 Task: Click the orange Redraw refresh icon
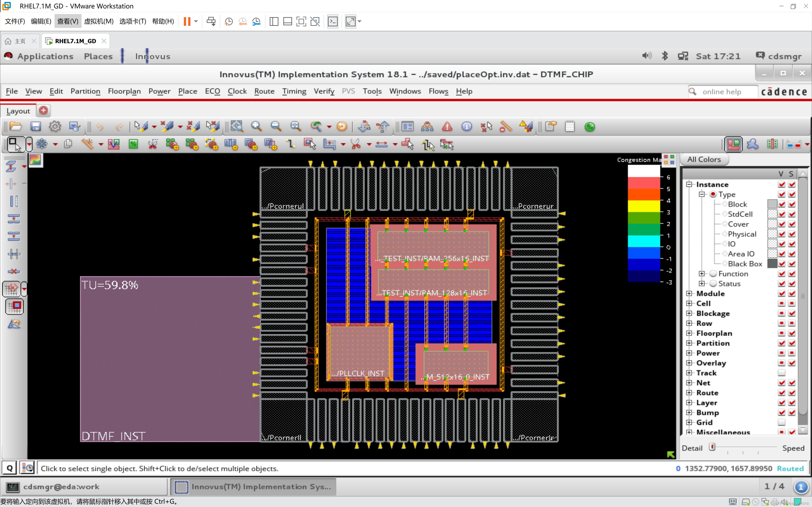[x=342, y=127]
